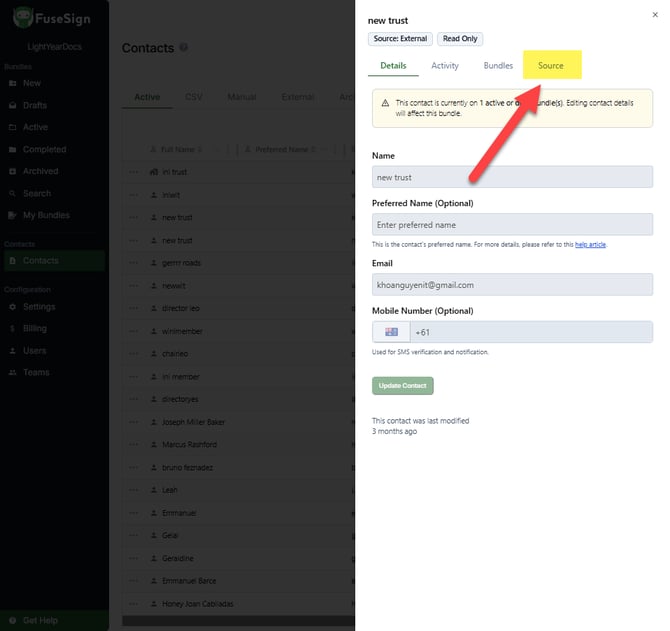
Task: Click the Mobile Number input field
Action: (531, 332)
